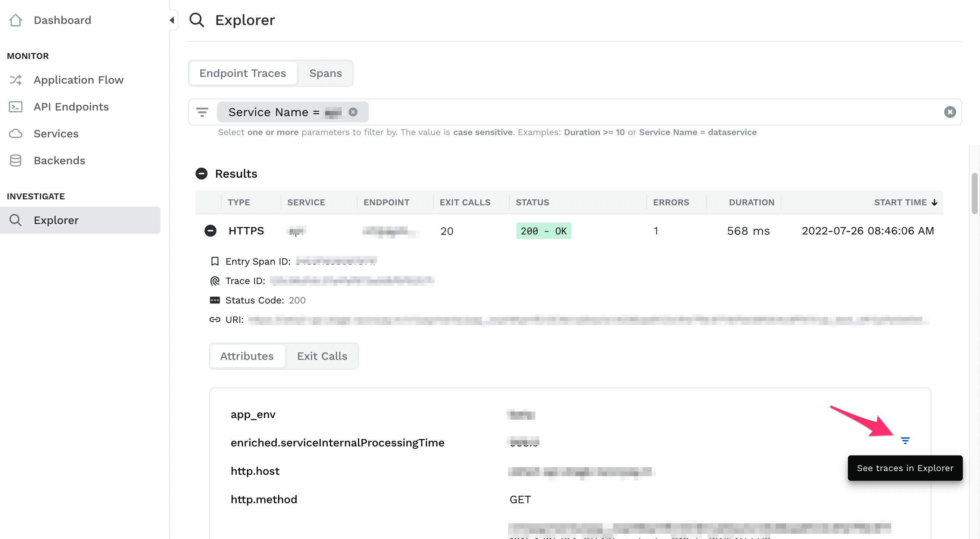This screenshot has height=539, width=980.
Task: Click the filter icon in search bar
Action: (202, 112)
